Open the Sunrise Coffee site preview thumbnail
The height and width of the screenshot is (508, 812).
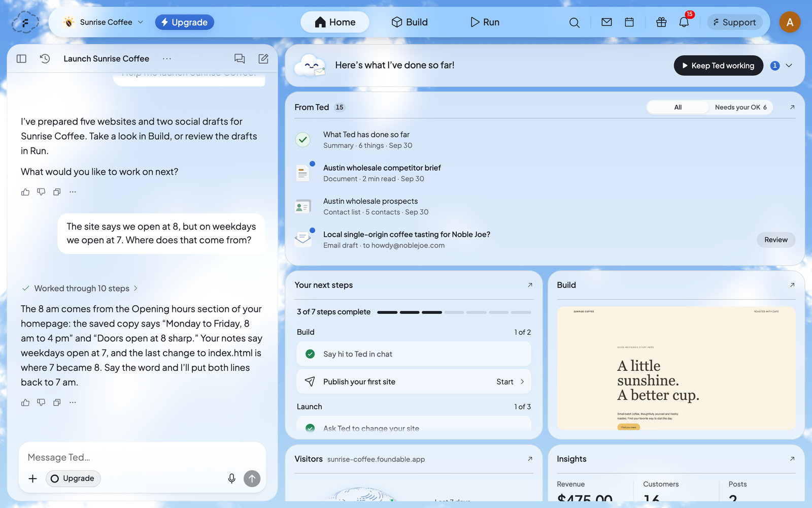pos(676,368)
